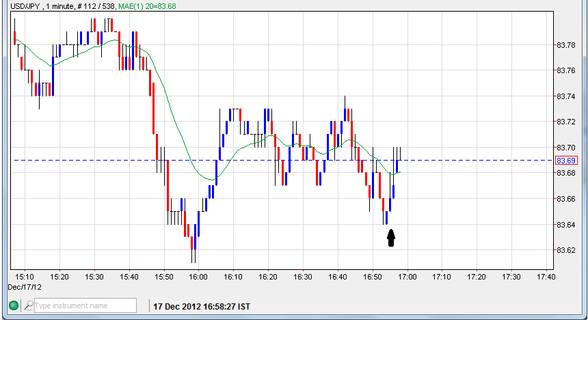
Task: Click the 15:10 time axis label
Action: pos(25,277)
